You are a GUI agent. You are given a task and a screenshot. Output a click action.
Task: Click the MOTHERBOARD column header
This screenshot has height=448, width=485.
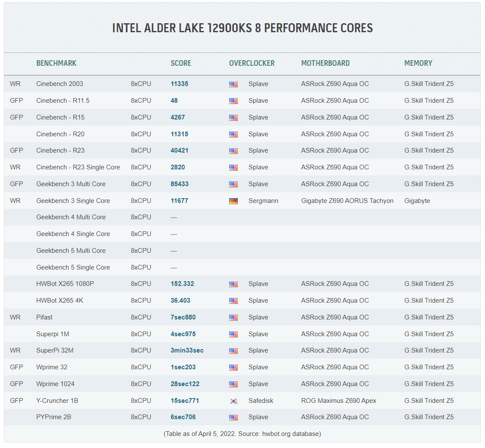(x=325, y=63)
